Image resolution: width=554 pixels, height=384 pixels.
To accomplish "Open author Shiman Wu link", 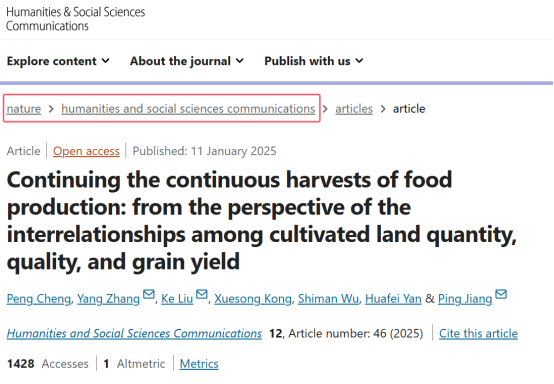I will (328, 299).
